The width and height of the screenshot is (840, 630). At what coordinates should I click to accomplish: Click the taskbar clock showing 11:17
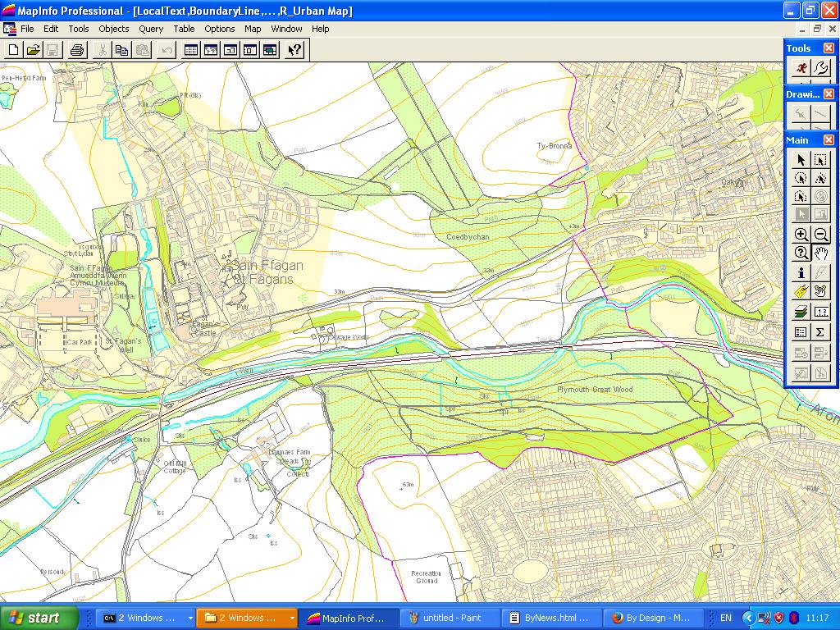point(817,619)
